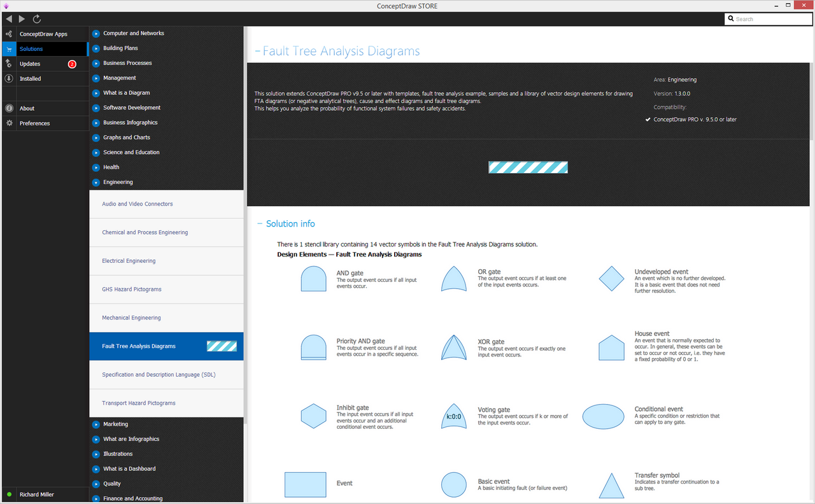The height and width of the screenshot is (504, 815).
Task: Open the What are Infographics category
Action: pyautogui.click(x=131, y=439)
